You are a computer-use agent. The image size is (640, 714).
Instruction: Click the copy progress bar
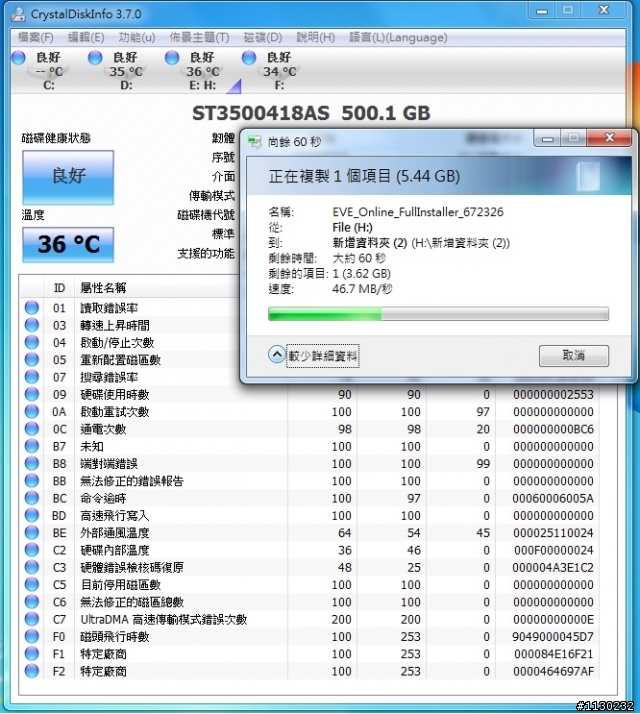coord(438,314)
